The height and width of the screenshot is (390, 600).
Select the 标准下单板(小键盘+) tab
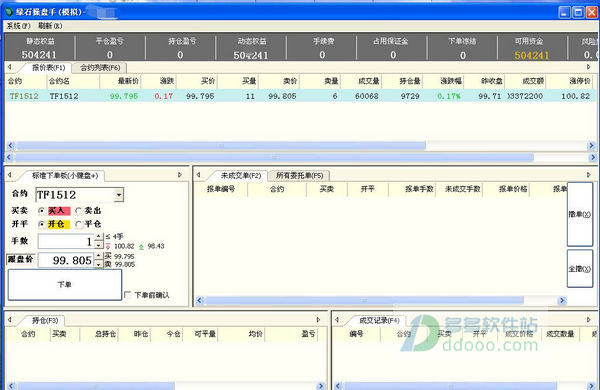tap(65, 175)
